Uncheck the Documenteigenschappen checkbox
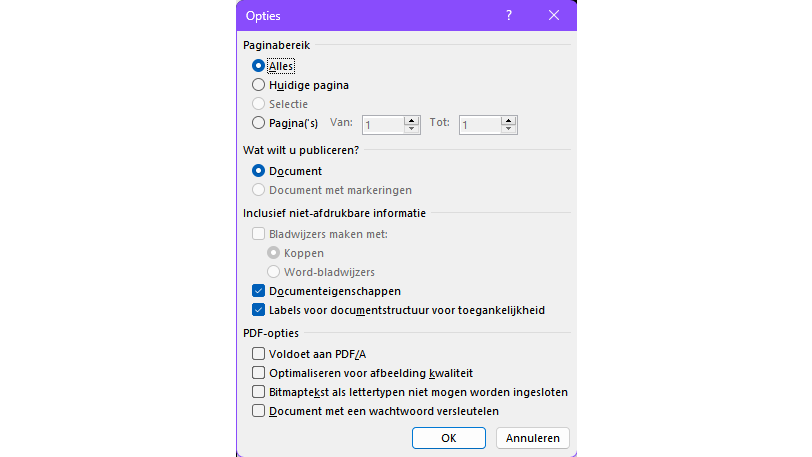The image size is (812, 457). (x=259, y=291)
